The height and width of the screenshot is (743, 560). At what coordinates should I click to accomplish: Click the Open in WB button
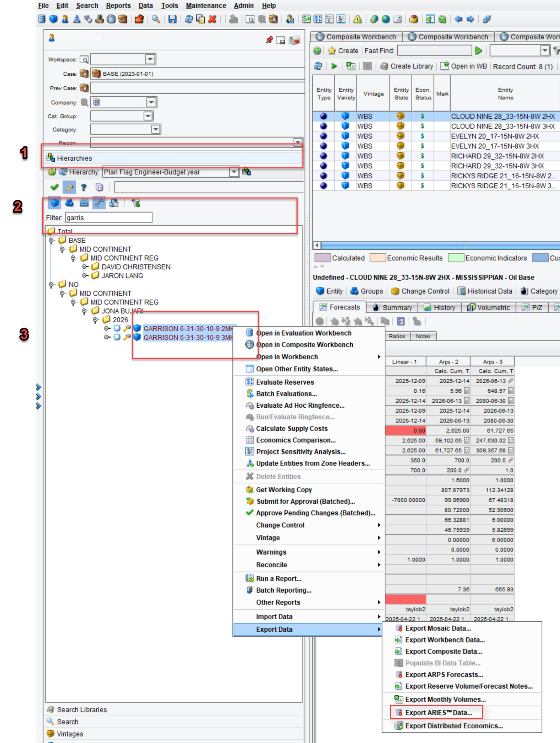pyautogui.click(x=464, y=66)
